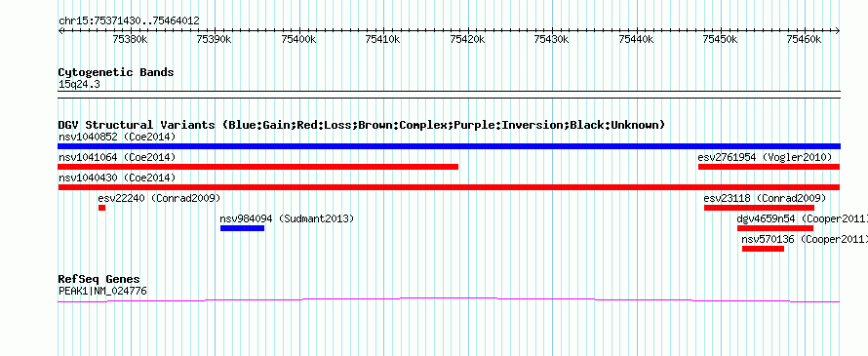Click the nsv1040852 blue gain variant bar
Image resolution: width=868 pixels, height=356 pixels.
click(449, 146)
